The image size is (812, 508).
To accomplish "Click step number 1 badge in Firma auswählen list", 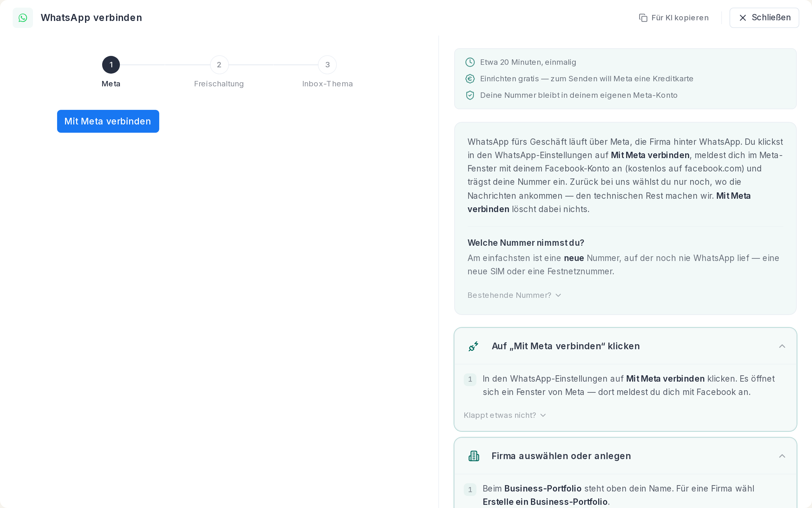I will [470, 490].
